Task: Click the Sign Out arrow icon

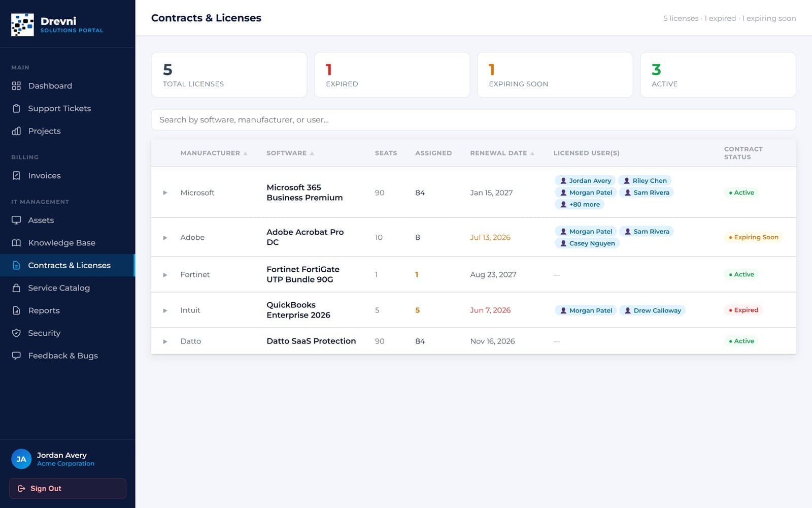Action: (21, 489)
